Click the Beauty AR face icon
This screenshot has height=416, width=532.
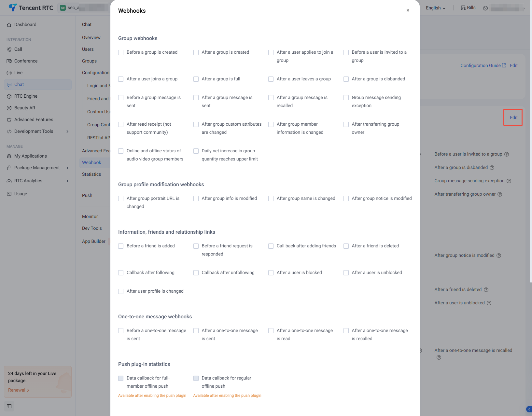[x=9, y=108]
